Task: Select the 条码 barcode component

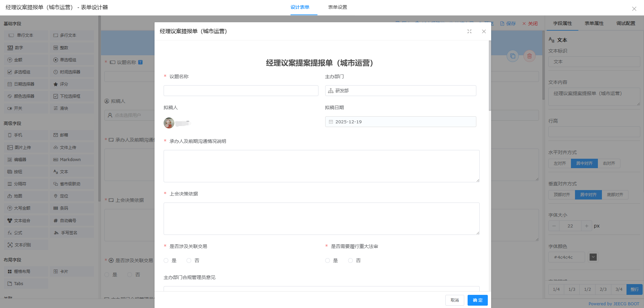Action: [72, 208]
